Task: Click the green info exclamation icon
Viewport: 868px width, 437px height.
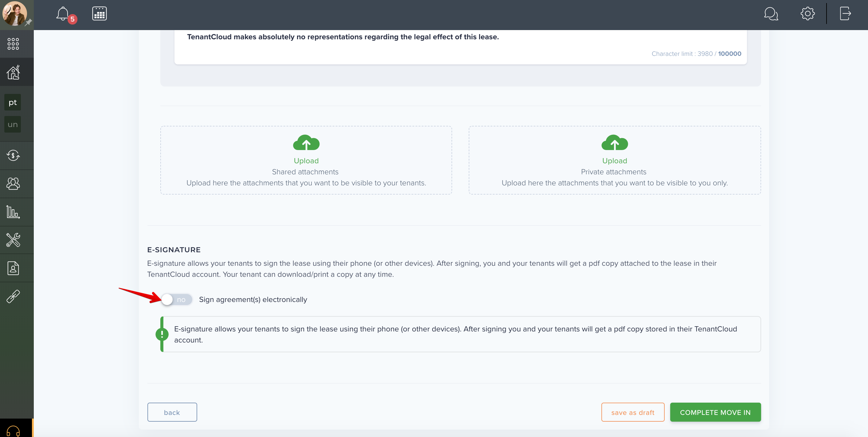Action: [162, 334]
